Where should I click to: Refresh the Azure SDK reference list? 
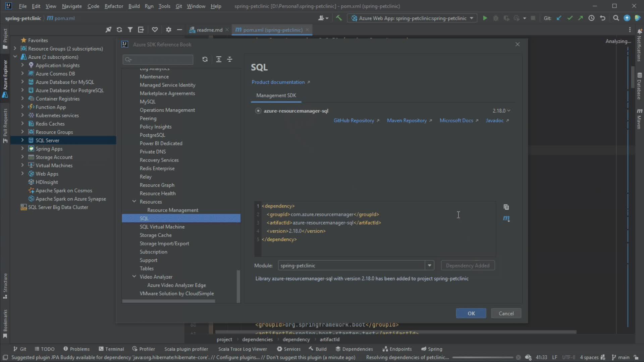coord(205,59)
